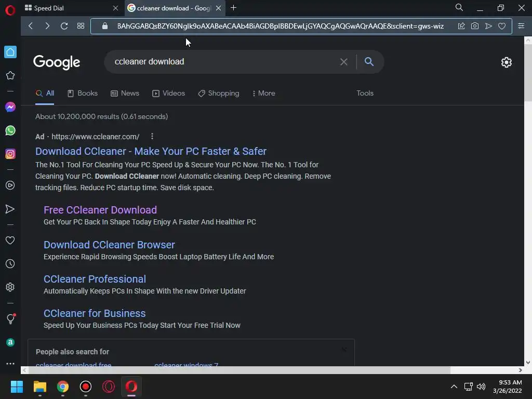The width and height of the screenshot is (532, 399).
Task: Open sidebar Home button
Action: [x=10, y=52]
